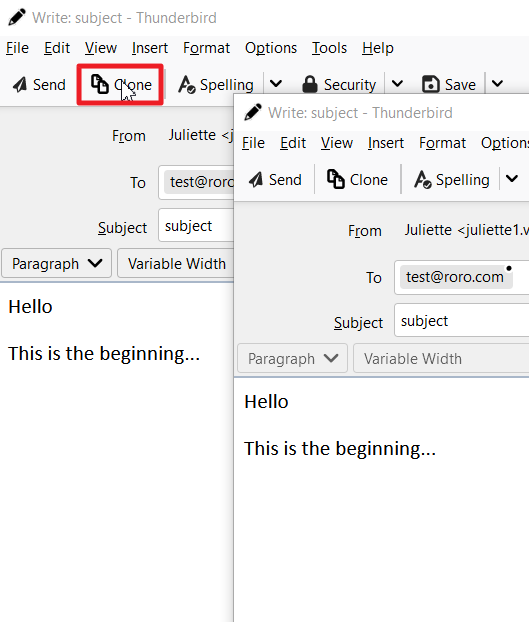Click Send in the front compose window
This screenshot has width=529, height=622.
(275, 180)
